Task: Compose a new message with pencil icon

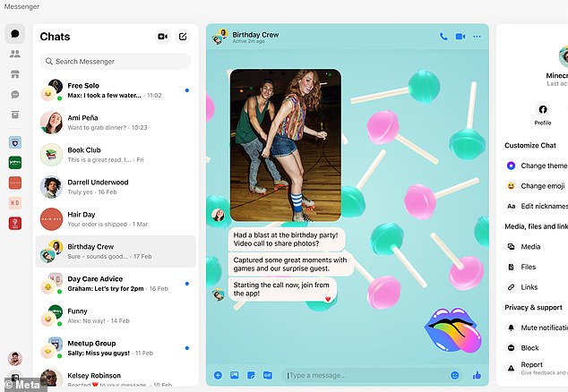Action: pyautogui.click(x=183, y=37)
